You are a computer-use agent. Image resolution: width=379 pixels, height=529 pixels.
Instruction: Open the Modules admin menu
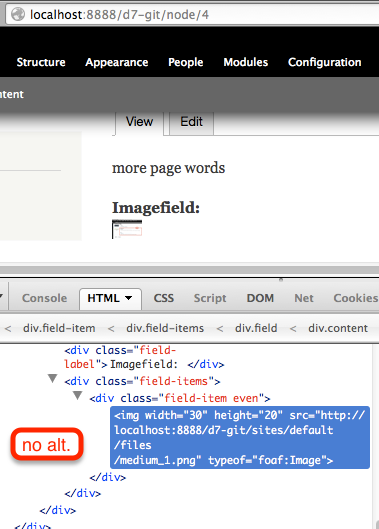(x=246, y=62)
